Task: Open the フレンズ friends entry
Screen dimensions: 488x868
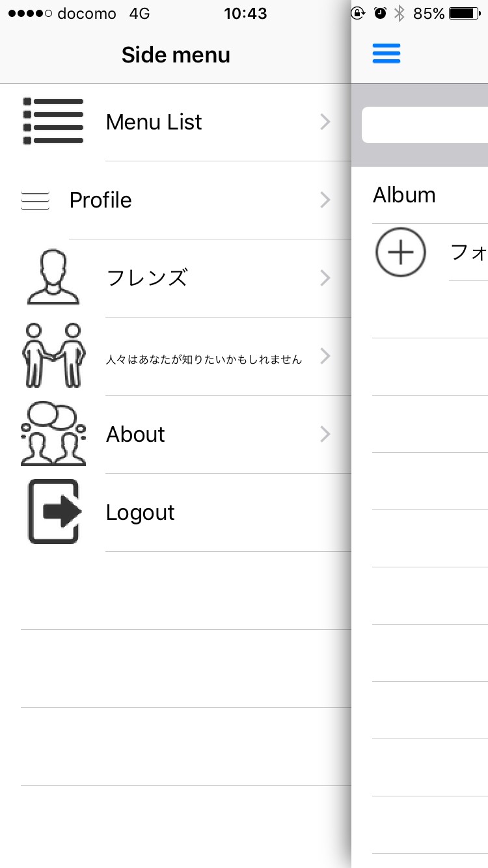Action: tap(147, 278)
